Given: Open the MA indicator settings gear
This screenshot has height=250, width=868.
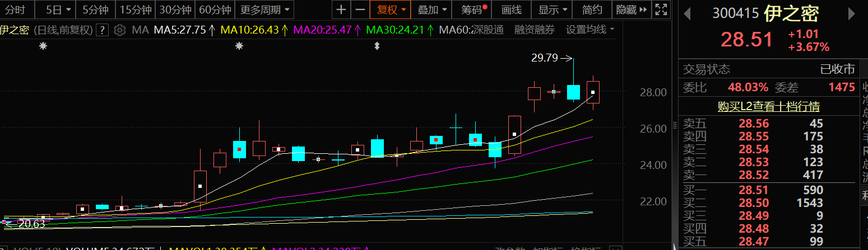Looking at the screenshot, I should click(x=119, y=30).
